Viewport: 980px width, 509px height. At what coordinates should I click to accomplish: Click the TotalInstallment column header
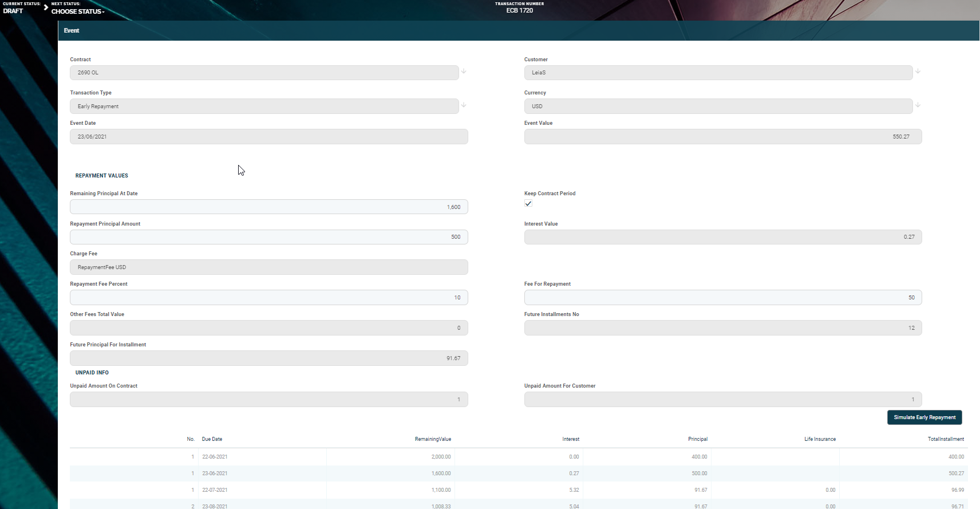[945, 439]
